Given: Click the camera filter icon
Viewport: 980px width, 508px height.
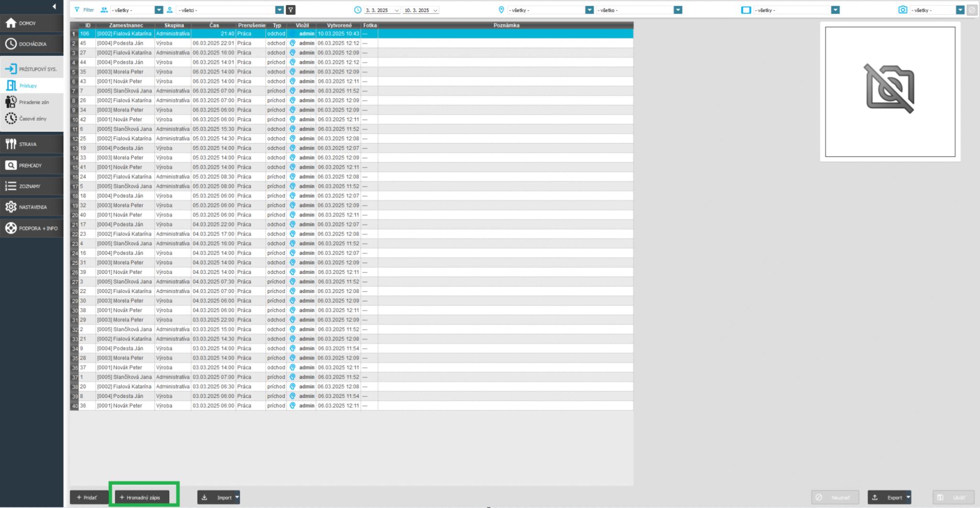Looking at the screenshot, I should click(x=902, y=10).
